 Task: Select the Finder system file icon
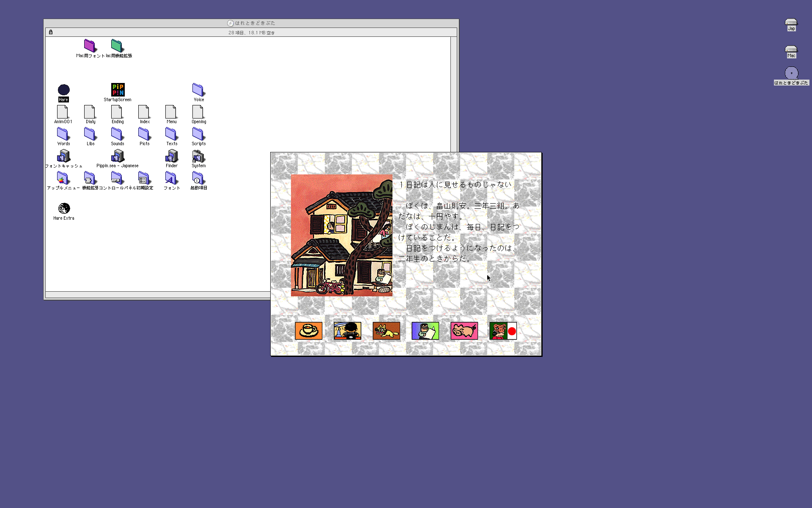(171, 156)
